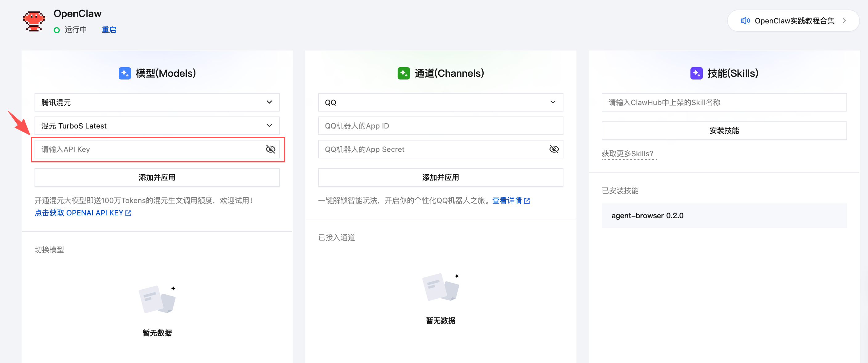Show the QQ App Secret via eye icon
Viewport: 868px width, 363px height.
coord(554,149)
